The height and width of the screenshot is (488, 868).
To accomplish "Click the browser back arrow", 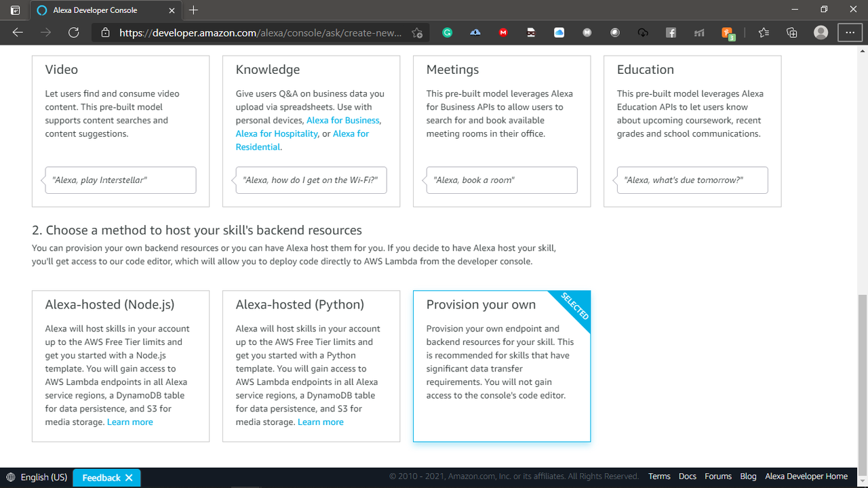I will pyautogui.click(x=18, y=32).
